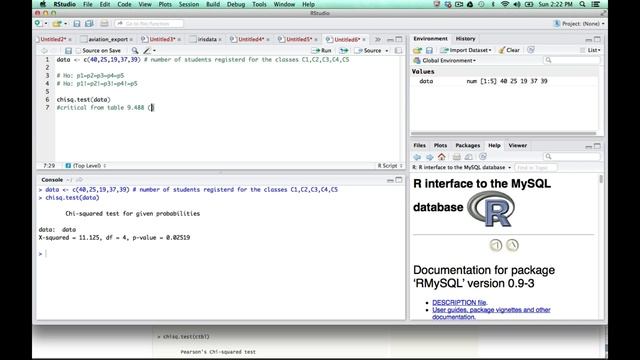Save script using editor toolbar disk icon
The width and height of the screenshot is (640, 360).
tap(68, 51)
